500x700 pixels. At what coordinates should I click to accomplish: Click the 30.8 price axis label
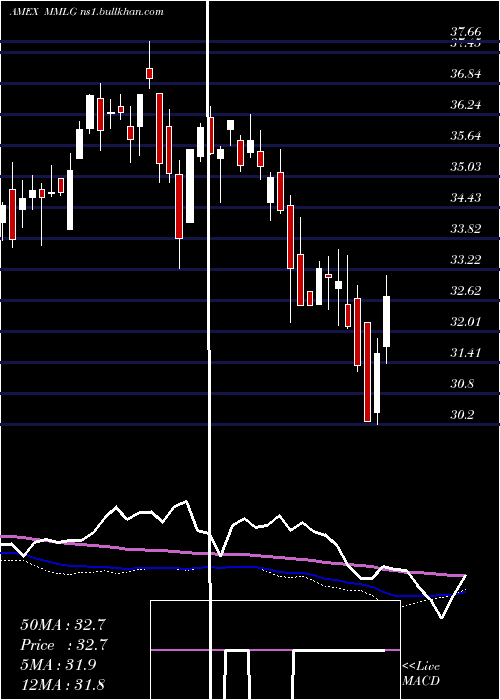(x=462, y=383)
